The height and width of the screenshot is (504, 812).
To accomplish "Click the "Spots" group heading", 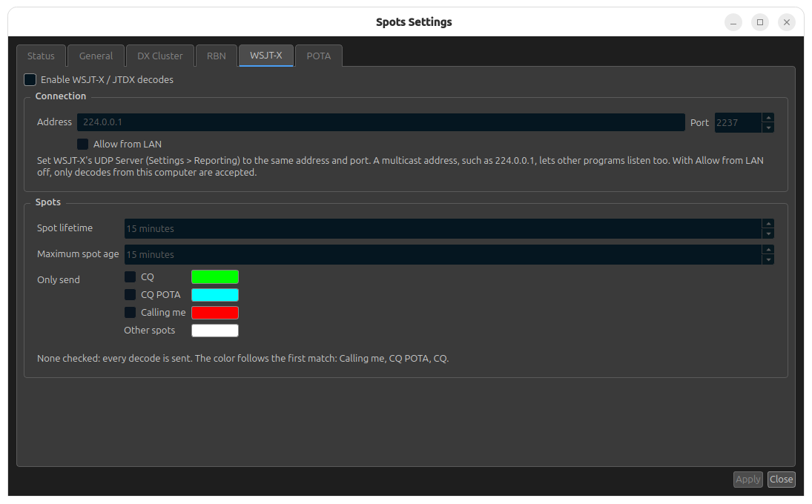I will [47, 202].
